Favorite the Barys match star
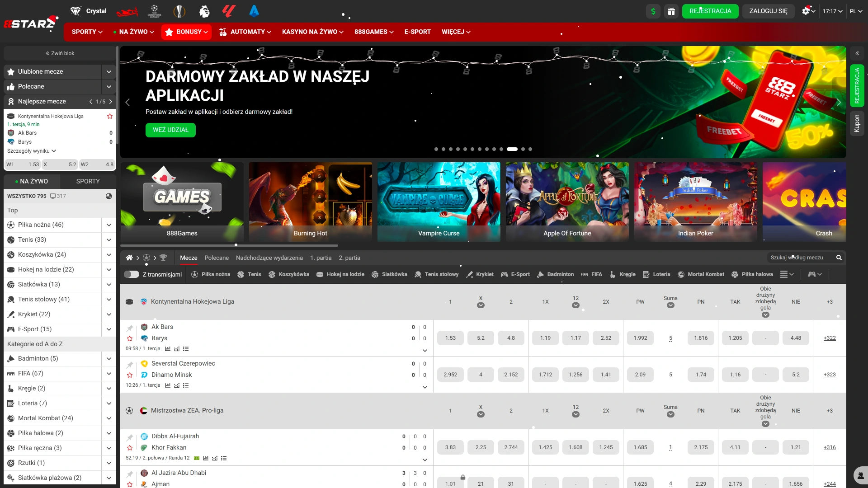The height and width of the screenshot is (488, 868). pos(130,338)
